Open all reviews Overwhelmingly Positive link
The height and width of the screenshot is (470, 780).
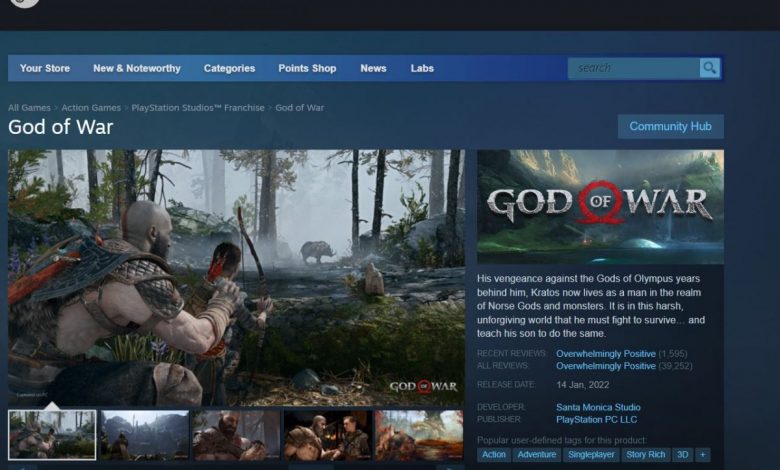(605, 366)
